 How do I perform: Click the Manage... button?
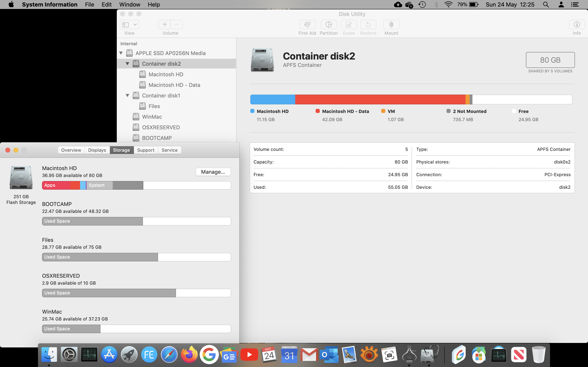tap(213, 172)
